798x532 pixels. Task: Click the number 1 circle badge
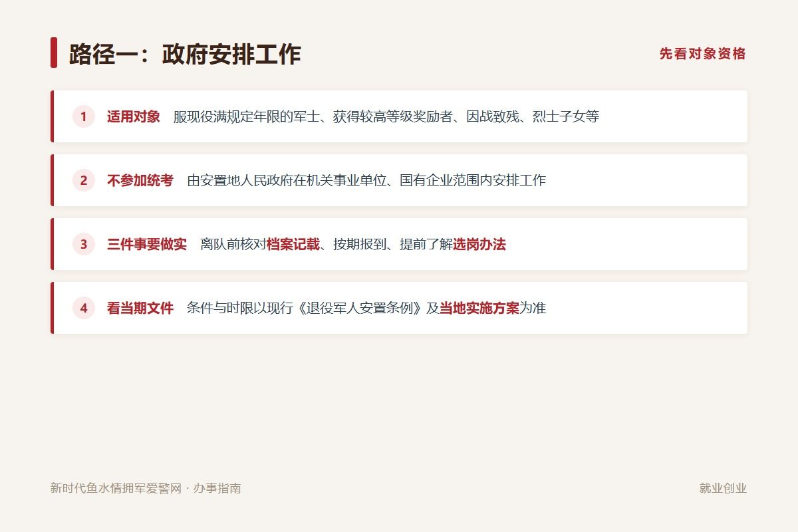84,116
